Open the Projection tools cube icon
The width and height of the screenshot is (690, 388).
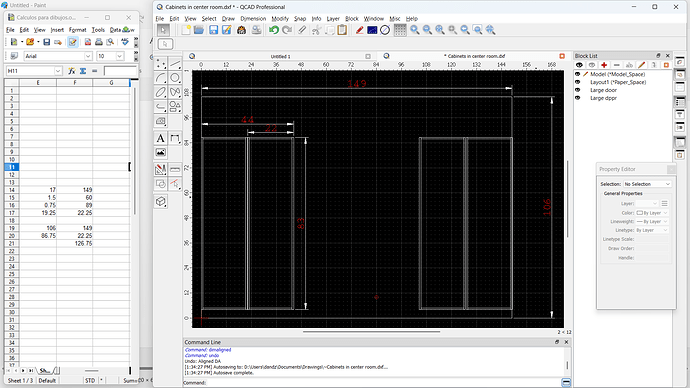tap(161, 201)
